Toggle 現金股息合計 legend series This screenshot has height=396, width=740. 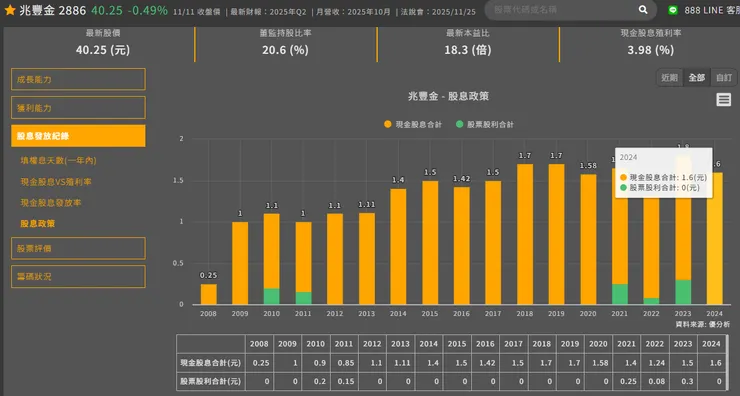pos(413,125)
